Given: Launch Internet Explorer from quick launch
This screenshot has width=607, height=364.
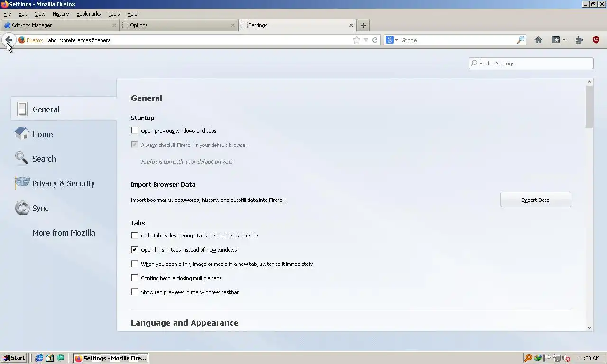Looking at the screenshot, I should pos(39,358).
